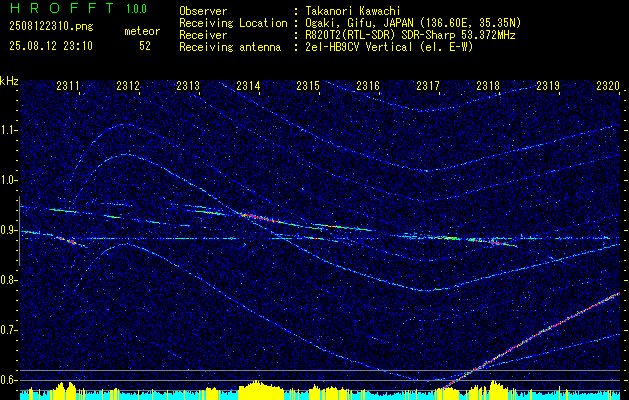Image resolution: width=629 pixels, height=400 pixels.
Task: Click the Observer field label
Action: point(203,11)
